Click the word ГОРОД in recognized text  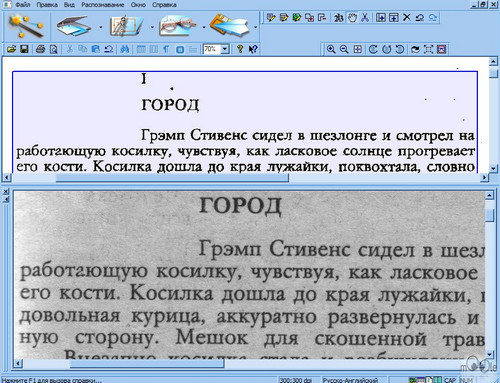(170, 105)
